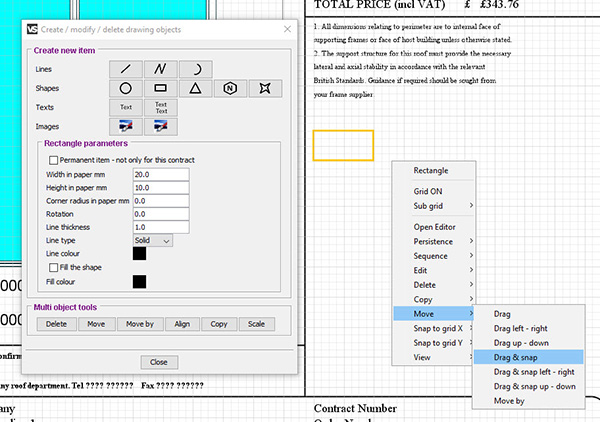Choose Move by in submenu
Screen dimensions: 600x422
(528, 401)
